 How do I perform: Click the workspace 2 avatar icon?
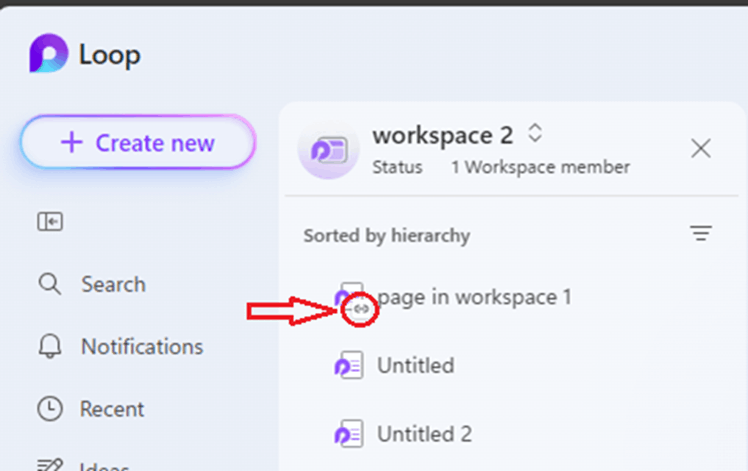[x=328, y=150]
